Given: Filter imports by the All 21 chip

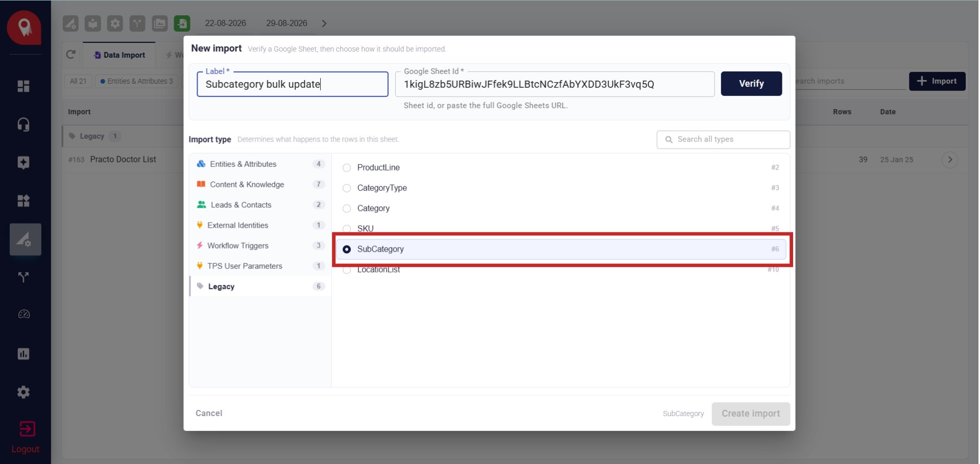Looking at the screenshot, I should (78, 81).
